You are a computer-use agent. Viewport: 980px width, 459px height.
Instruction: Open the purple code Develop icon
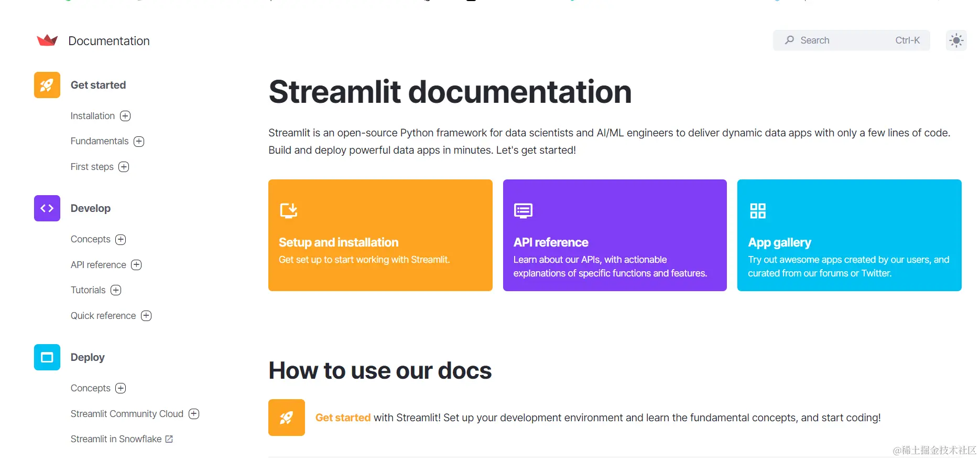point(47,208)
